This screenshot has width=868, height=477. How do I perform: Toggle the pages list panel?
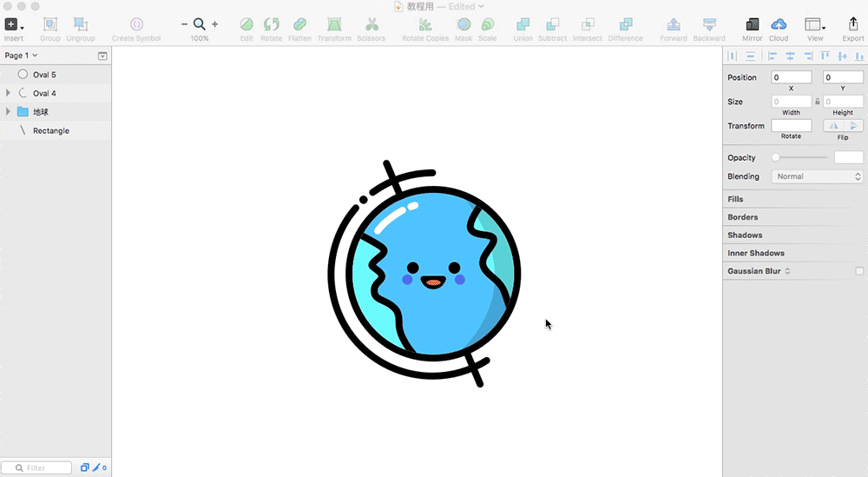pos(102,56)
